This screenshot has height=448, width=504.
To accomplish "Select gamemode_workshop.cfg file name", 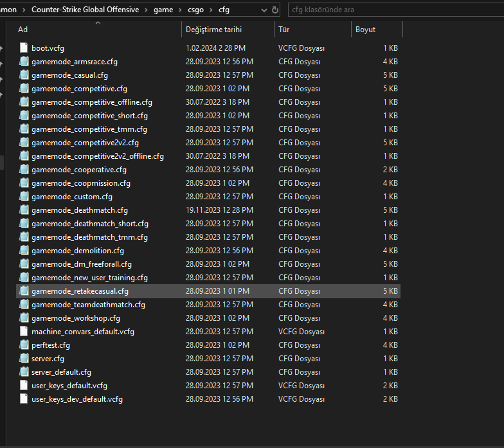I will [76, 318].
